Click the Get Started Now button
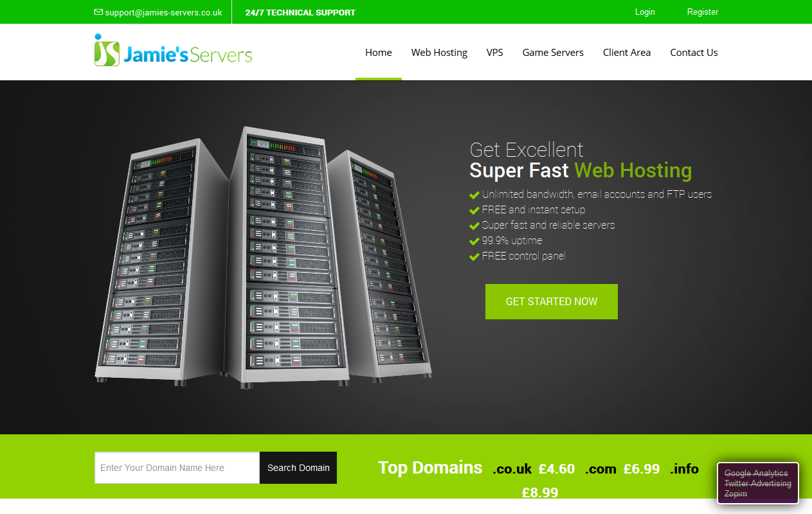The width and height of the screenshot is (812, 514). point(552,301)
